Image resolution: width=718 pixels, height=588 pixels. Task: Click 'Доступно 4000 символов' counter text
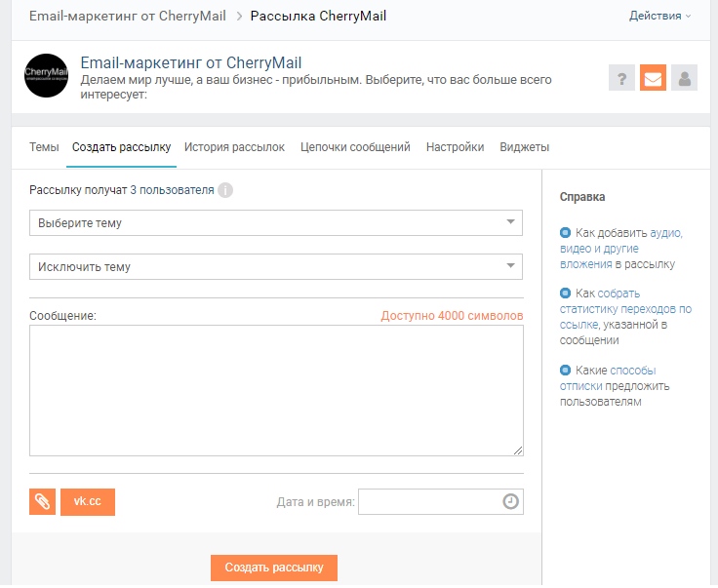click(452, 316)
